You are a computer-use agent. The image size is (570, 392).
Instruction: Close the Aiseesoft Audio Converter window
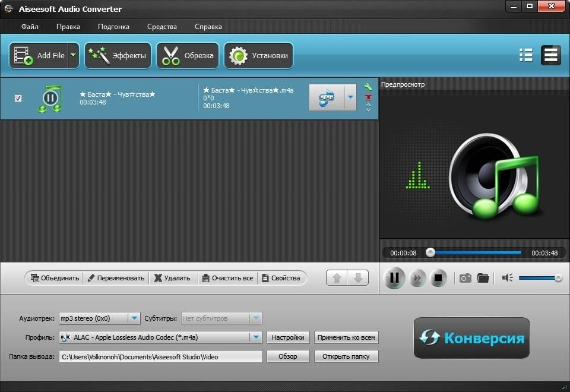(551, 7)
